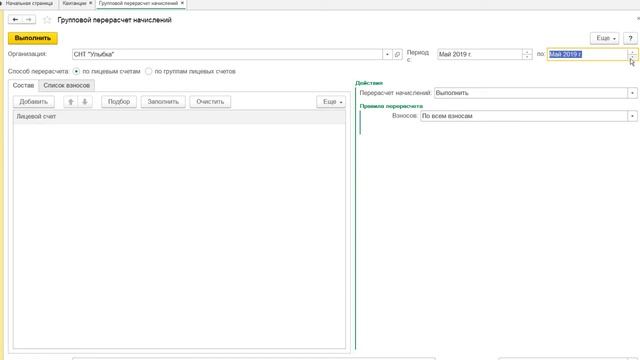
Task: Click the Заполнить button
Action: [x=163, y=102]
